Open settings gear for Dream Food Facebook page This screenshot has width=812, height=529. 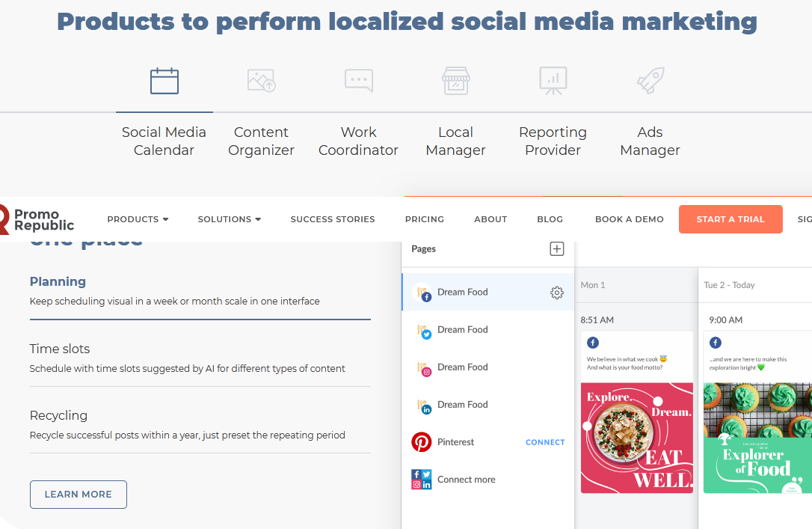(557, 293)
